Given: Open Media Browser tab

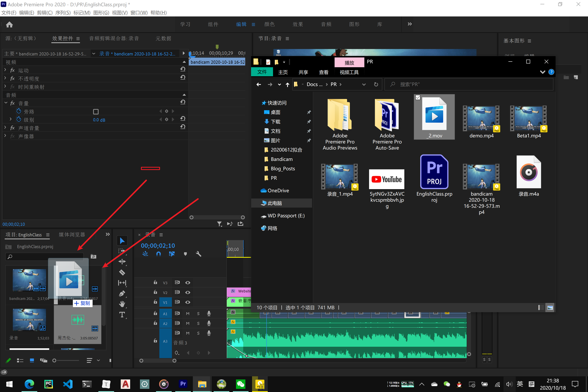Looking at the screenshot, I should (x=72, y=234).
